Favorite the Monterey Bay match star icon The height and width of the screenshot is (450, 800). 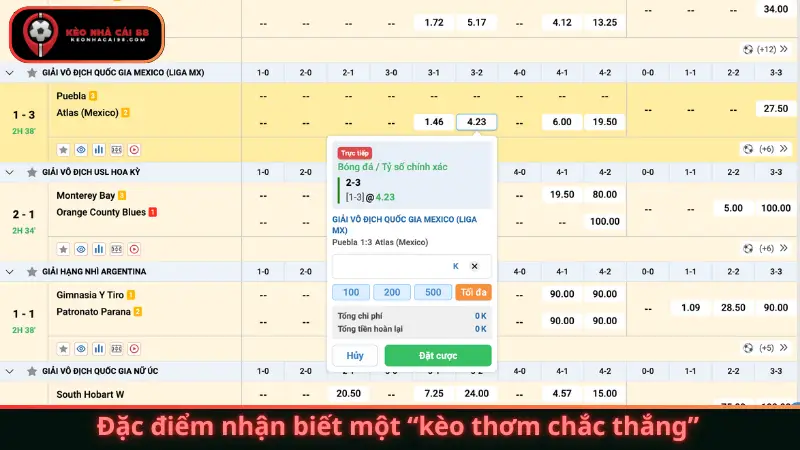(x=63, y=249)
